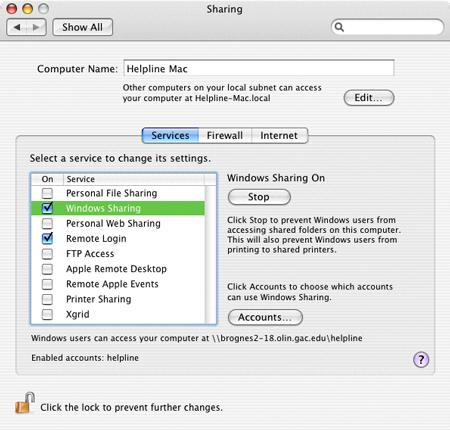This screenshot has height=430, width=450.
Task: Enable the Personal File Sharing checkbox
Action: point(47,193)
